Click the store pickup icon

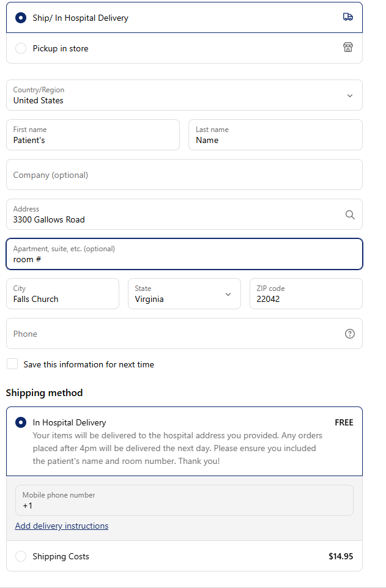[x=347, y=48]
